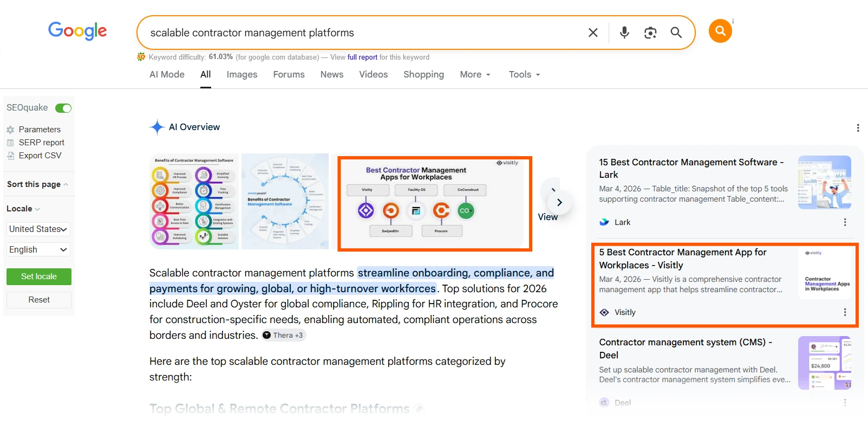The image size is (868, 425).
Task: Open the Tools dropdown
Action: 524,74
